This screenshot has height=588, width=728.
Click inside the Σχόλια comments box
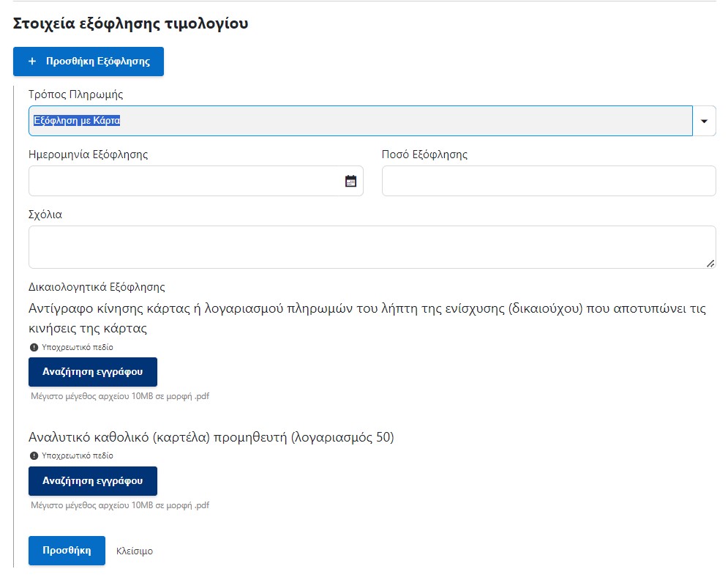point(372,248)
